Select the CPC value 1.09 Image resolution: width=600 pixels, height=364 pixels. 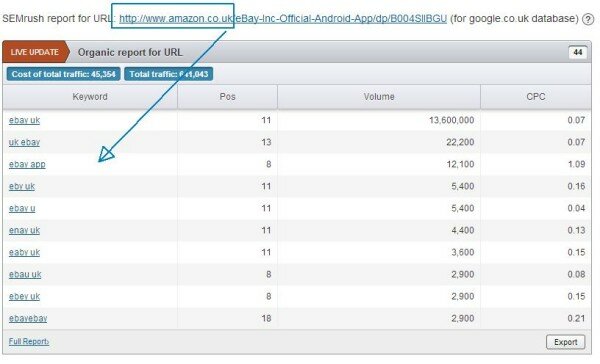(576, 164)
